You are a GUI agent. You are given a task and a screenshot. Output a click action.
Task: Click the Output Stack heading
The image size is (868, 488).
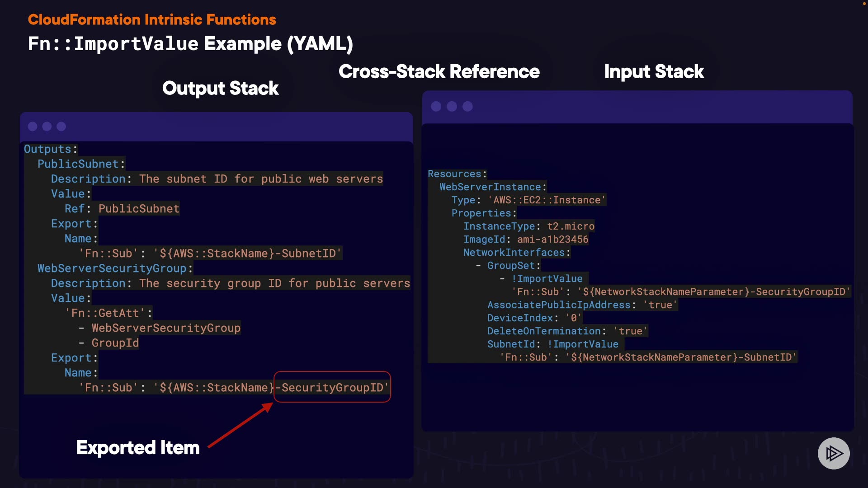(220, 88)
